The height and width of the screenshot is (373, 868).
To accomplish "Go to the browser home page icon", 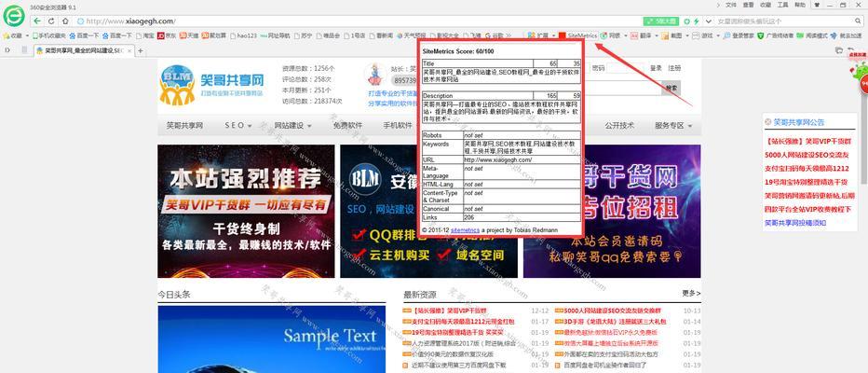I will coord(65,21).
